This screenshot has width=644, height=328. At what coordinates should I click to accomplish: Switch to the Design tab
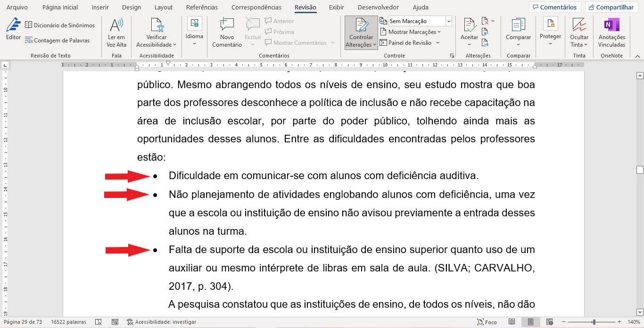coord(131,7)
